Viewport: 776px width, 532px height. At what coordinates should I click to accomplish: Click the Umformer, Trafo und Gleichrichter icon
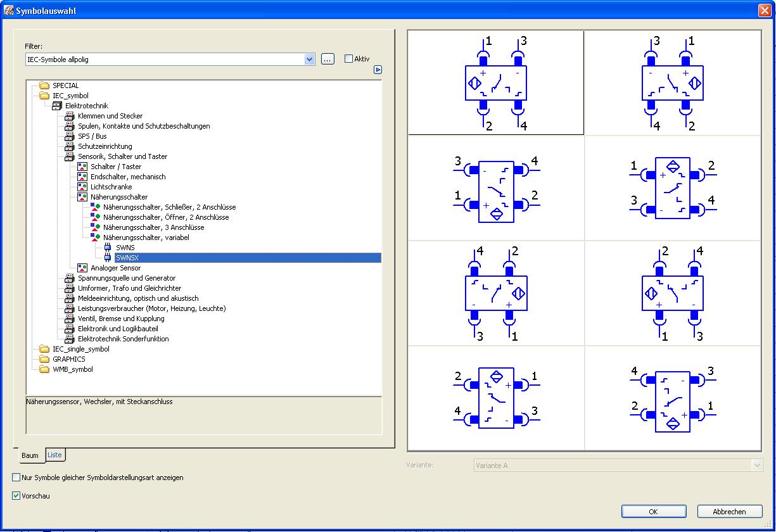(x=69, y=288)
